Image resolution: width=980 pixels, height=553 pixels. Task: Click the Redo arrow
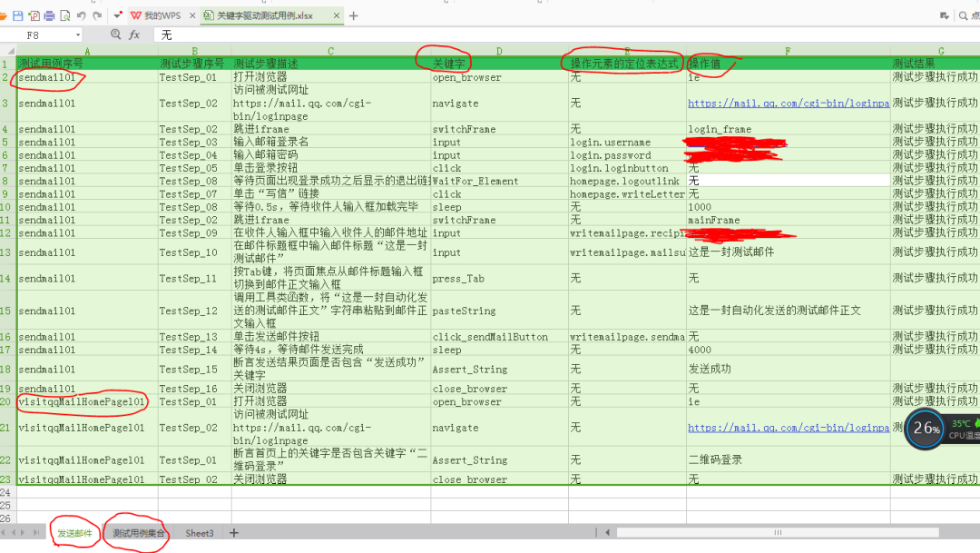click(97, 15)
